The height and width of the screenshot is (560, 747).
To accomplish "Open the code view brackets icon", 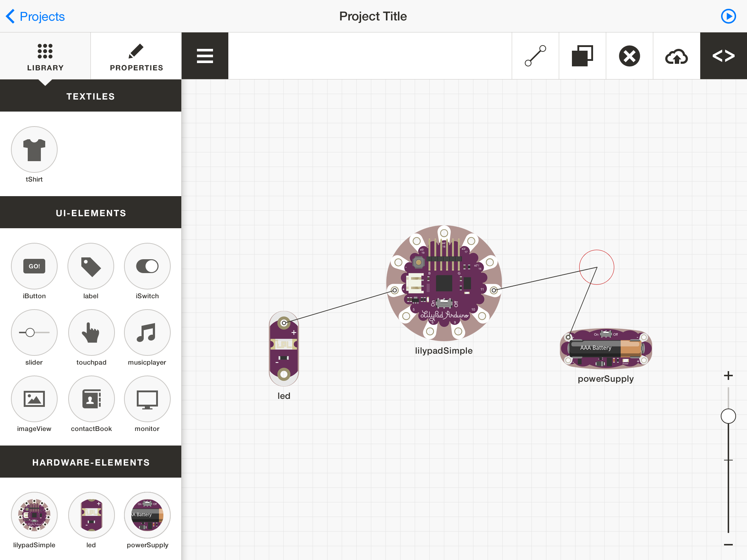I will pos(723,56).
